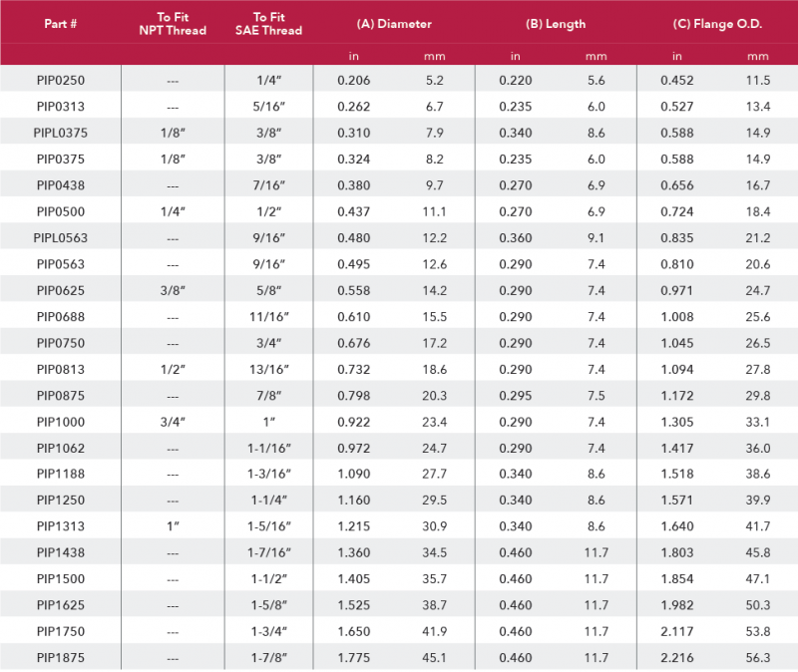Select part number PIPL0375
This screenshot has height=672, width=798.
point(61,132)
